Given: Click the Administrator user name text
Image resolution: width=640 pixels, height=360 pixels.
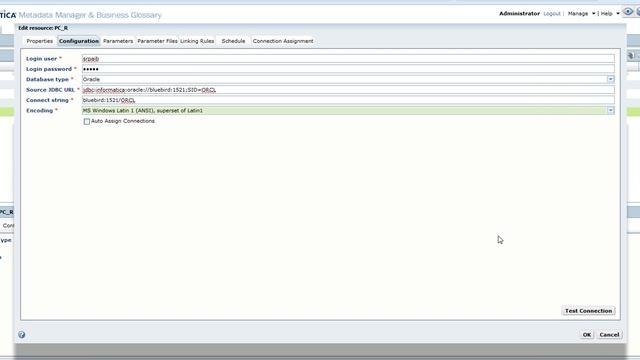Looking at the screenshot, I should (519, 14).
